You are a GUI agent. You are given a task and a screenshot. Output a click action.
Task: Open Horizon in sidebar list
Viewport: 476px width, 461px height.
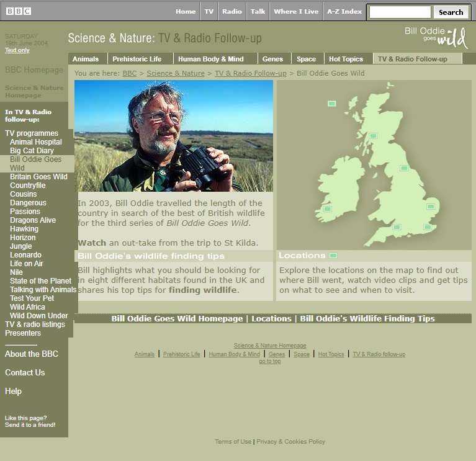tap(23, 238)
